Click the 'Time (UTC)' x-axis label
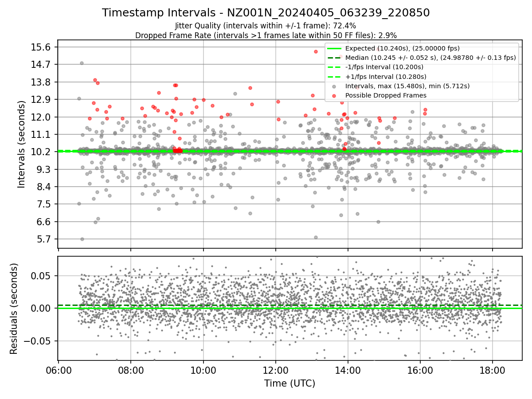 coord(289,383)
